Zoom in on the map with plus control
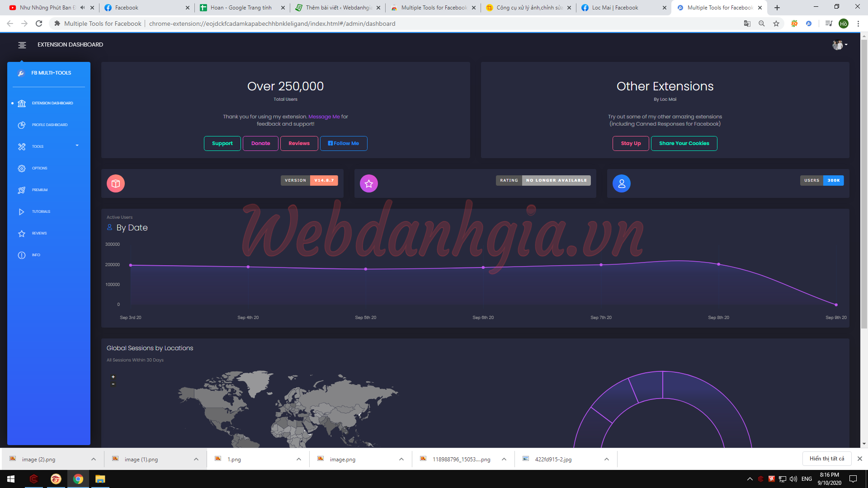 click(x=113, y=376)
